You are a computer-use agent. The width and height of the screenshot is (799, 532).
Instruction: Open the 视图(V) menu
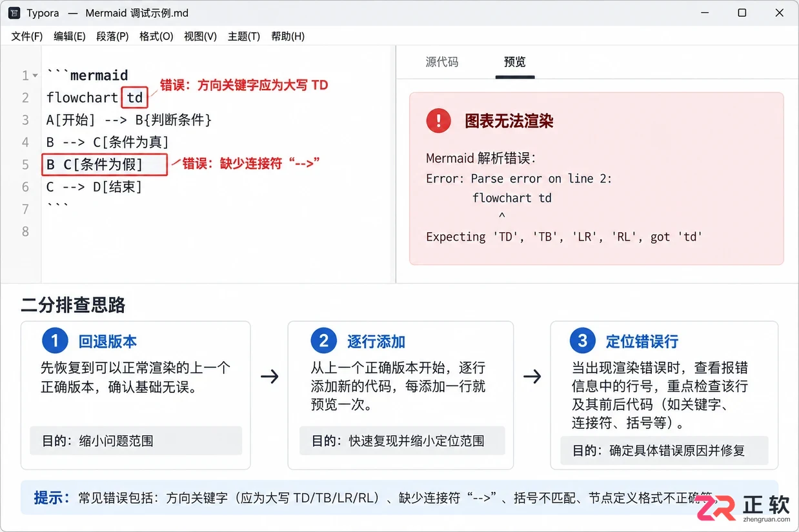pyautogui.click(x=200, y=36)
